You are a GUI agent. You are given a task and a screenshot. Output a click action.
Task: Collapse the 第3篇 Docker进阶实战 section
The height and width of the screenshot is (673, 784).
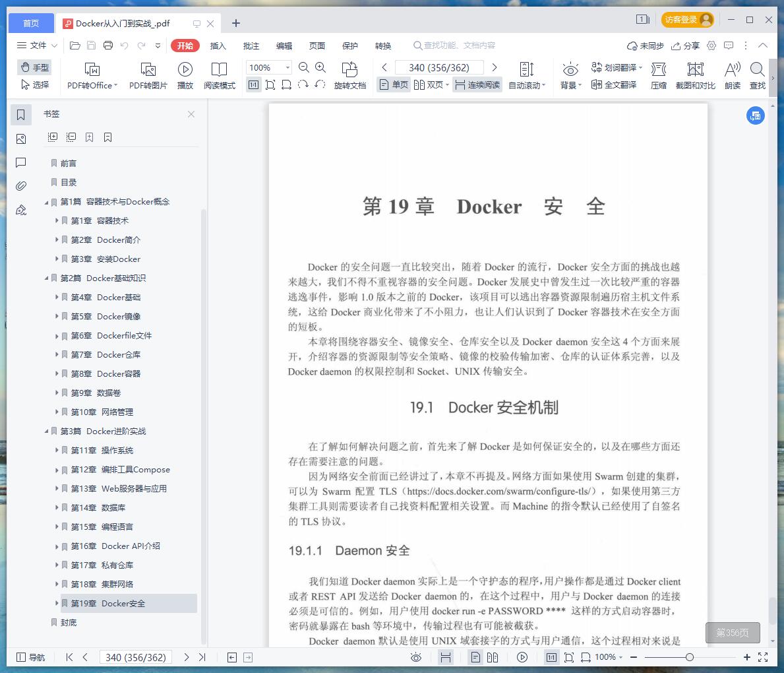click(47, 432)
